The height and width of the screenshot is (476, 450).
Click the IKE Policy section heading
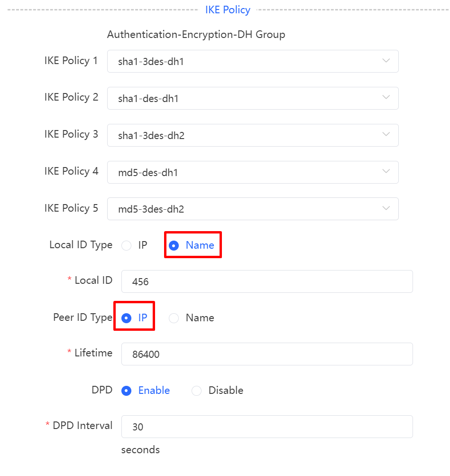(228, 10)
